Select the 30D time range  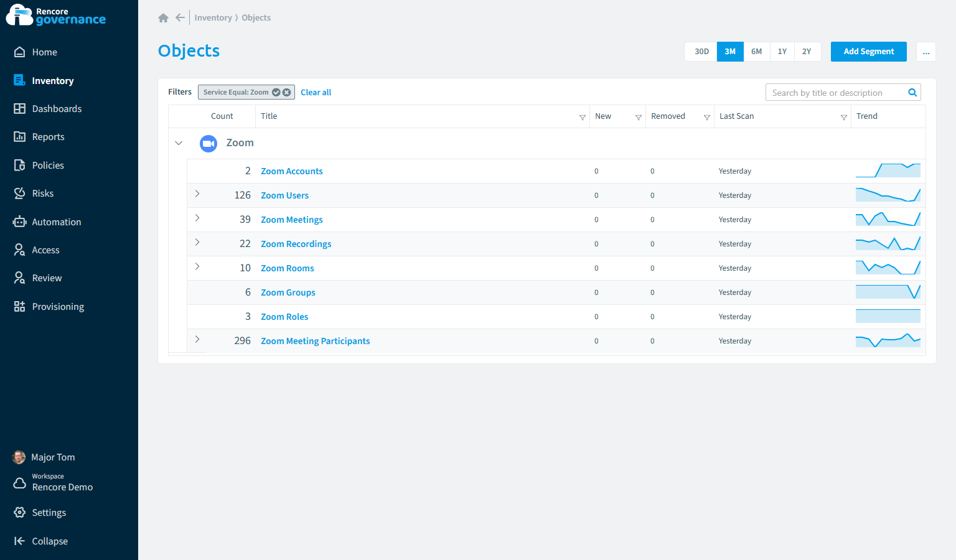701,52
